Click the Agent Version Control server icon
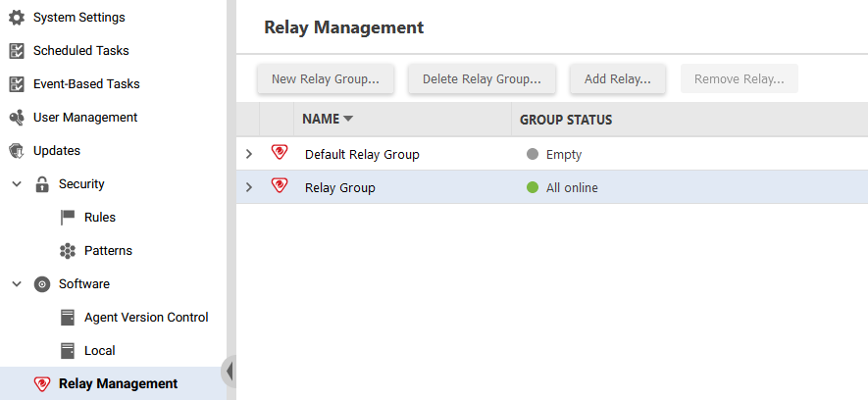Screen dimensions: 868x400 coord(68,318)
